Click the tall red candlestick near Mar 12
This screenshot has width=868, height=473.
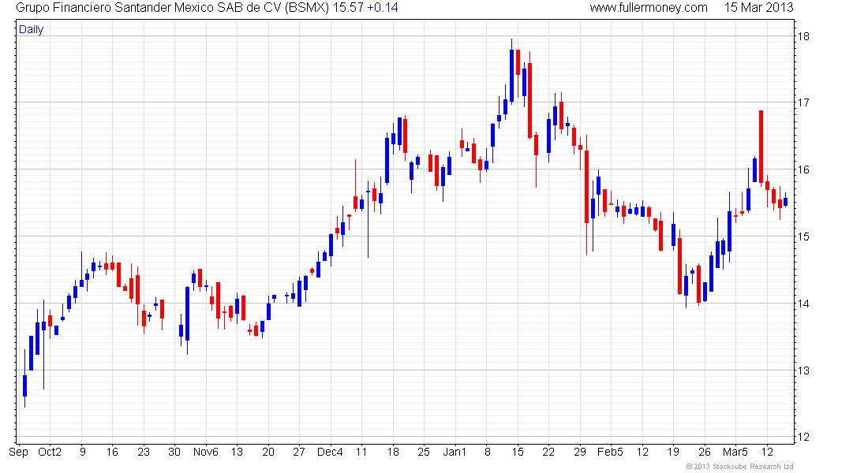click(x=761, y=147)
